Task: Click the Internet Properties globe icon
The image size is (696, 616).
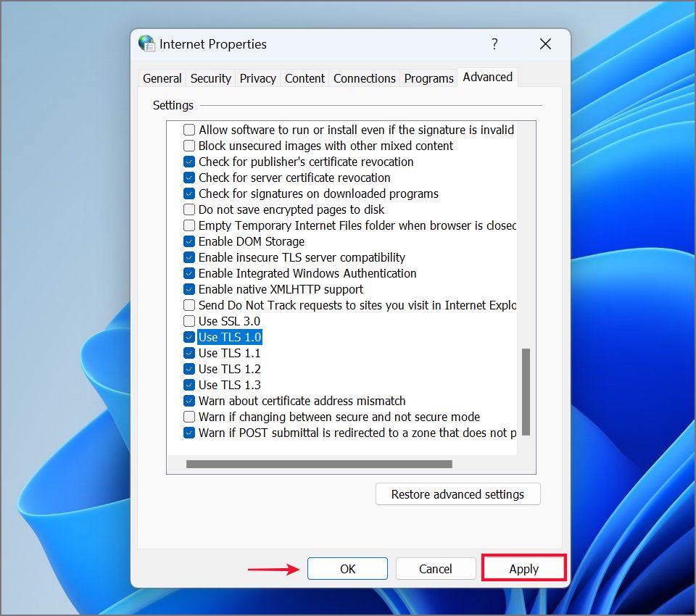Action: (x=146, y=43)
